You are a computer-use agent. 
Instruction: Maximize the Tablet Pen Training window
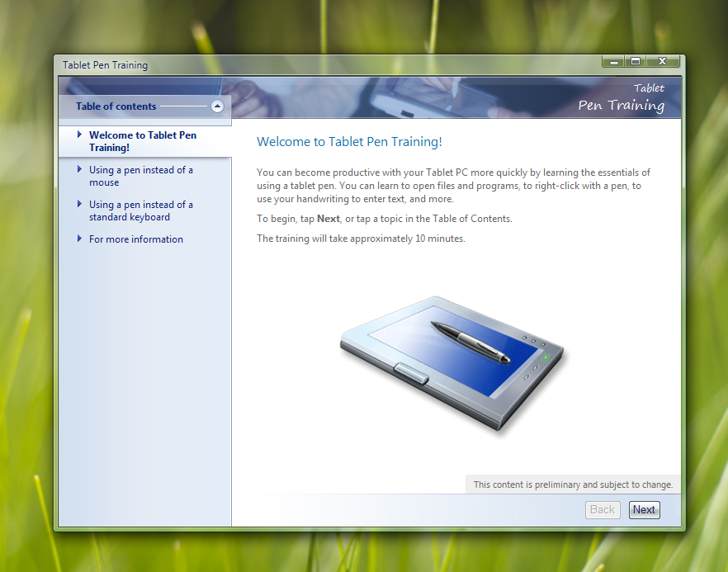point(635,62)
